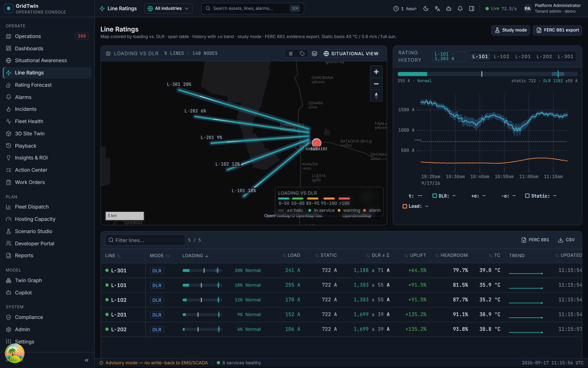Toggle the side panel layout icon

point(471,9)
